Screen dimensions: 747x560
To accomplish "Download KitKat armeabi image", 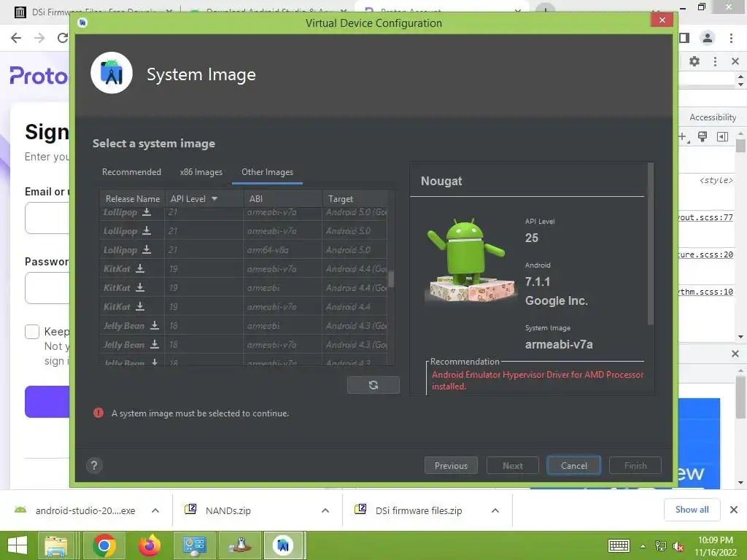I will 140,287.
